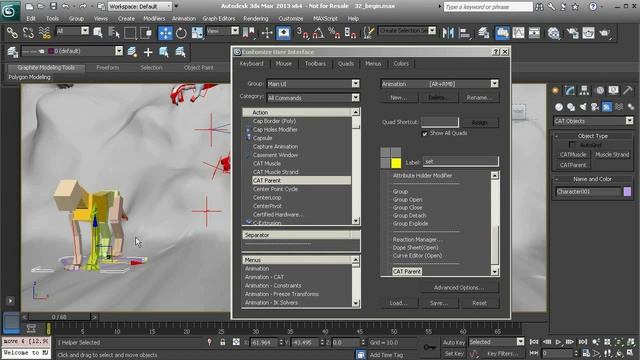Open the Rendering menu

[x=256, y=19]
